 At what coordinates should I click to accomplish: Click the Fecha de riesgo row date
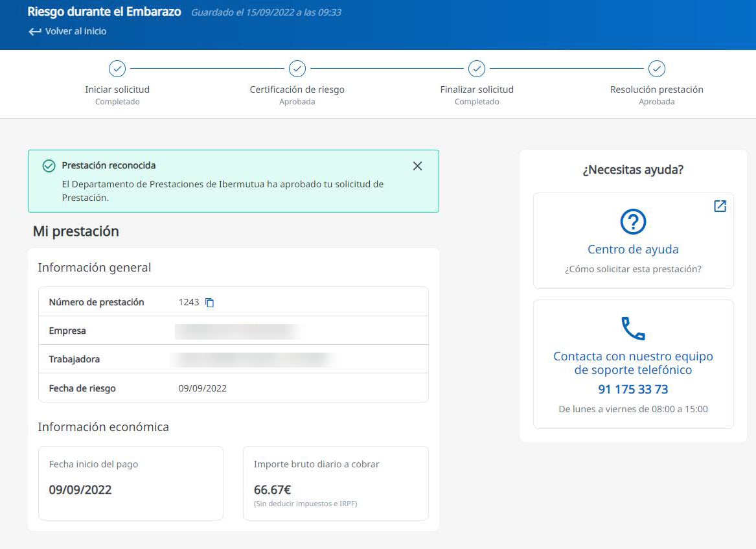[203, 389]
